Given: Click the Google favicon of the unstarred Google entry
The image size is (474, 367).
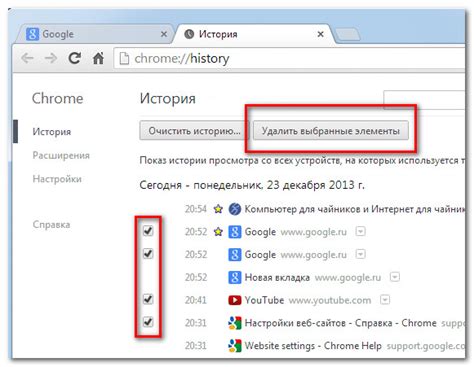Looking at the screenshot, I should pos(235,255).
